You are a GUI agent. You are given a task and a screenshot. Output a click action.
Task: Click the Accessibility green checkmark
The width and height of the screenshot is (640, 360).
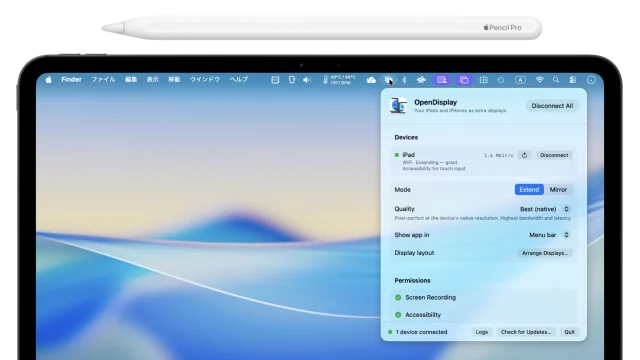point(398,315)
